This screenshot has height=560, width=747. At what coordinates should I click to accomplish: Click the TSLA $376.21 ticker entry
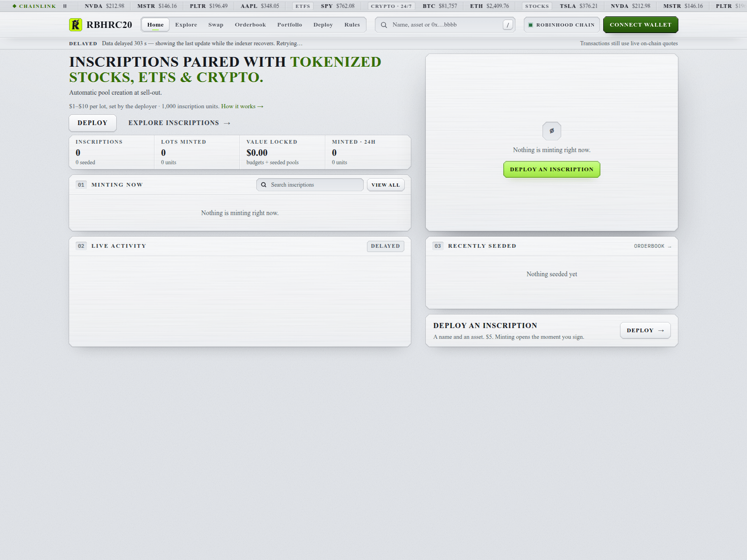[578, 6]
